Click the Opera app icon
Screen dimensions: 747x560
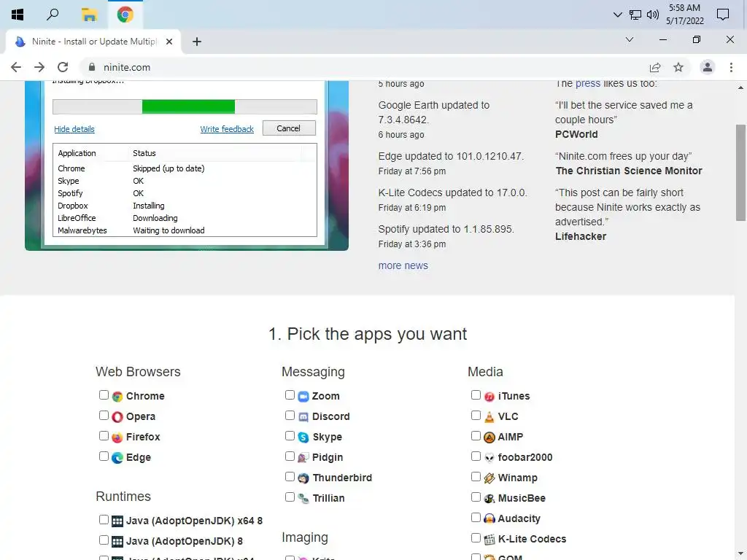[x=117, y=416]
